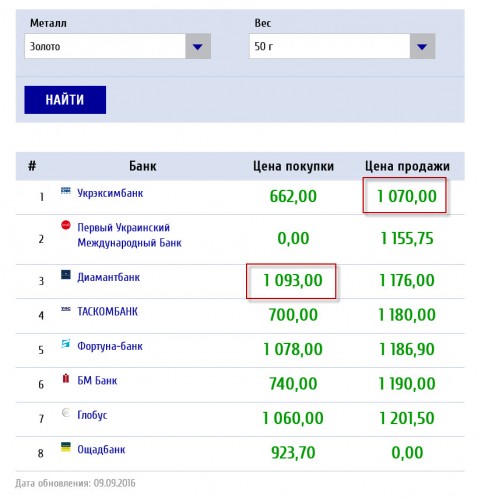
Task: Click Фортуна-банк buy price 1 078,00
Action: click(x=293, y=349)
